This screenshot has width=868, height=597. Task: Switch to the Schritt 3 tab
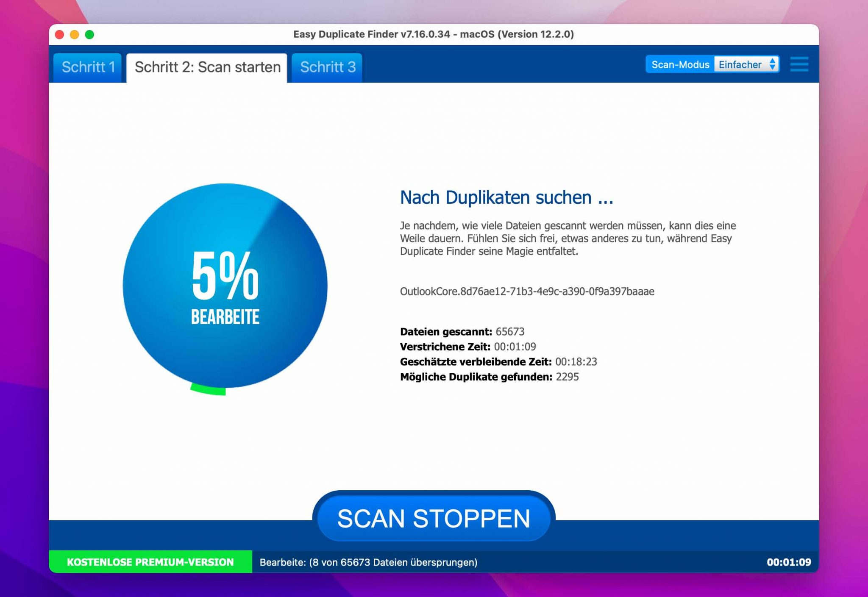point(327,67)
